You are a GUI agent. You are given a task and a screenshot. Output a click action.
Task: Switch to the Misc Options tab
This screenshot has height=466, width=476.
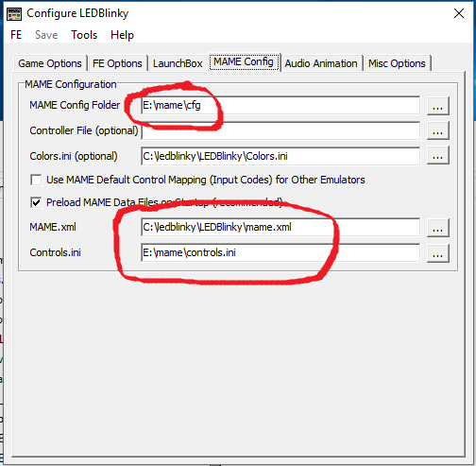tap(397, 63)
